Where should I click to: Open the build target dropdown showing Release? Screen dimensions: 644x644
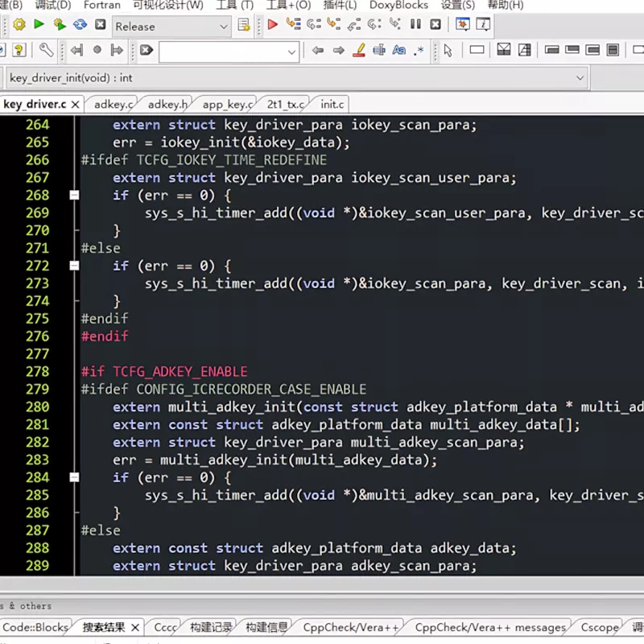coord(171,27)
